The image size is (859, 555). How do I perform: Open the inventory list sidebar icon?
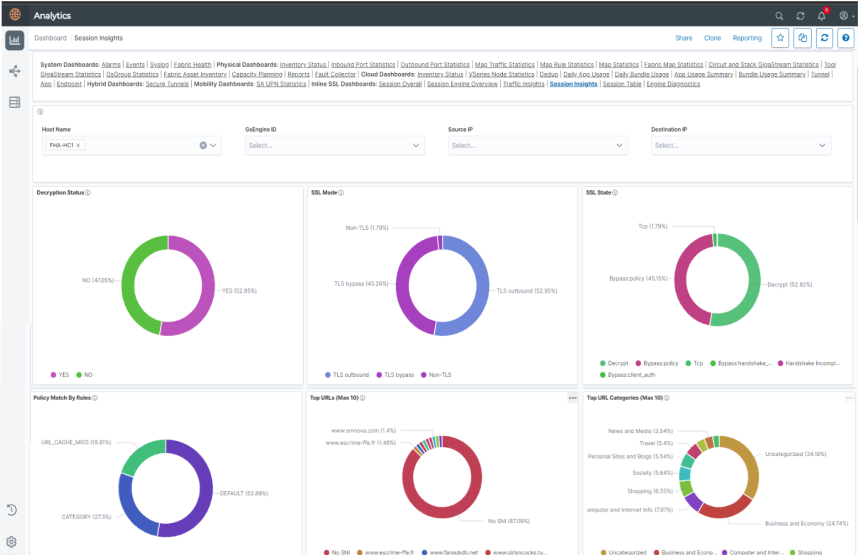[14, 102]
